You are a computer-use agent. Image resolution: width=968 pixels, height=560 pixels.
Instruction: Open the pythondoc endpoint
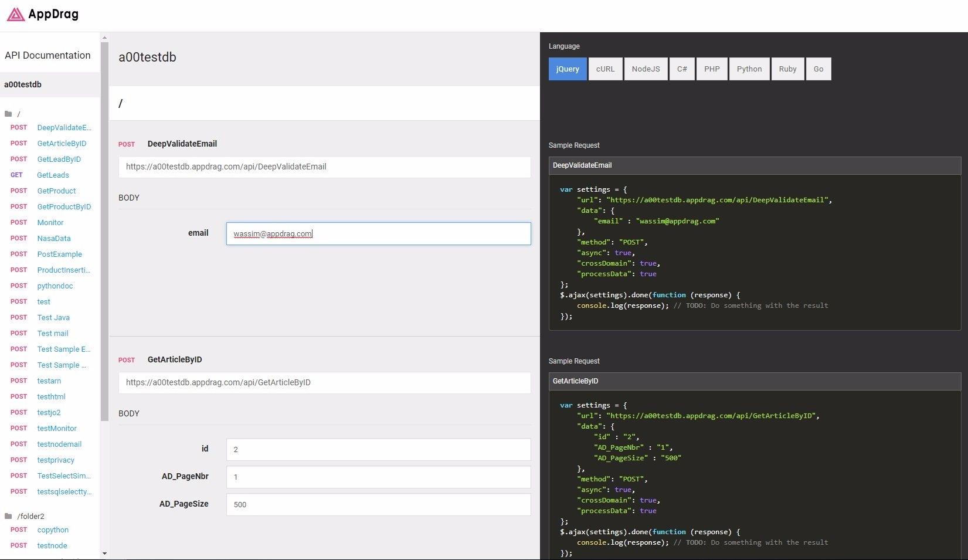[x=55, y=286]
